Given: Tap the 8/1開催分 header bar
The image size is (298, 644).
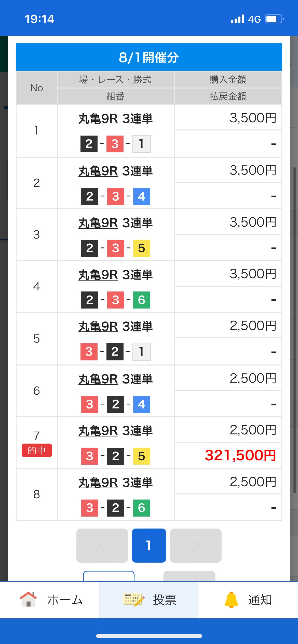Looking at the screenshot, I should (x=149, y=57).
